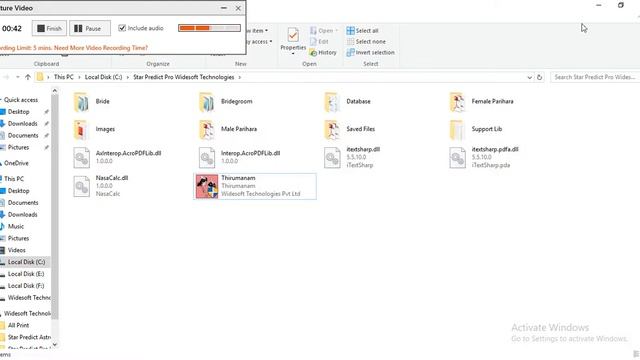Image resolution: width=640 pixels, height=360 pixels.
Task: Open the recent locations dropdown arrow
Action: coord(18,77)
